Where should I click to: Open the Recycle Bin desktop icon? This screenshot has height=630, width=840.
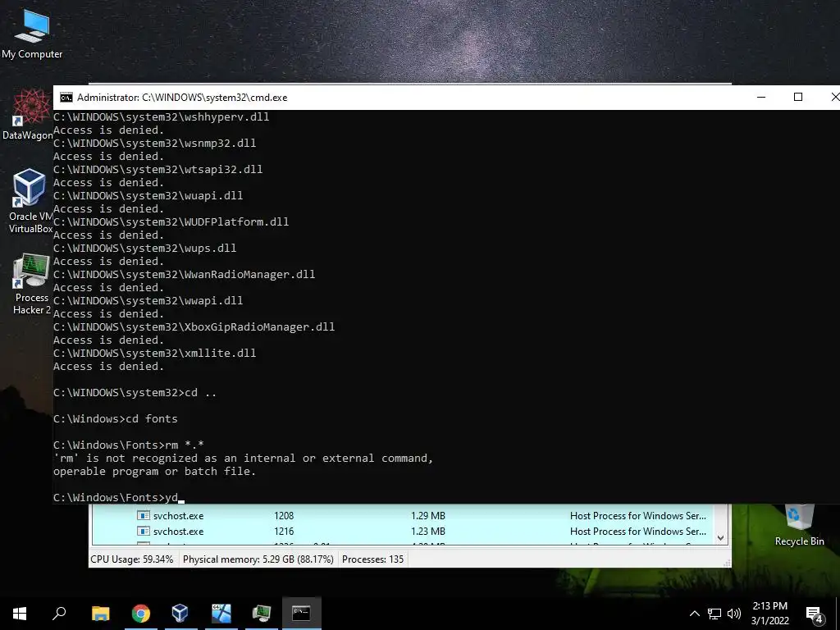click(799, 526)
